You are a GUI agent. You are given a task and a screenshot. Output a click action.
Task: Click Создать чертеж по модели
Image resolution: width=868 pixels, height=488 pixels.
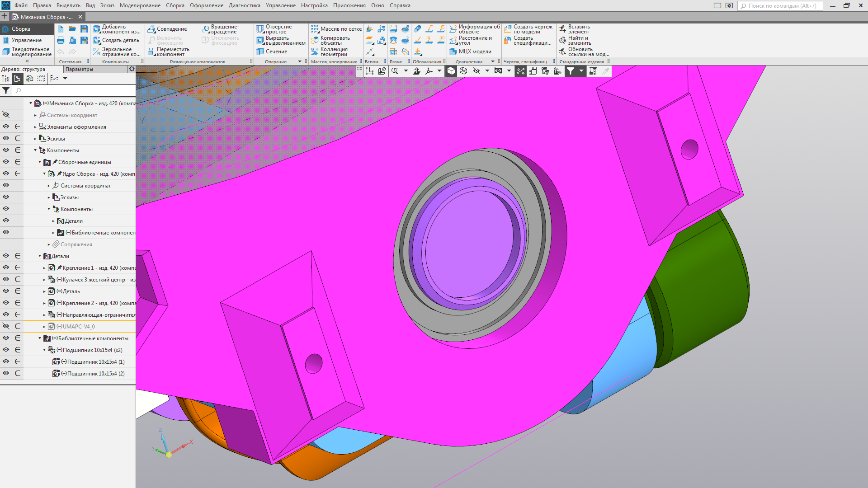pos(528,29)
